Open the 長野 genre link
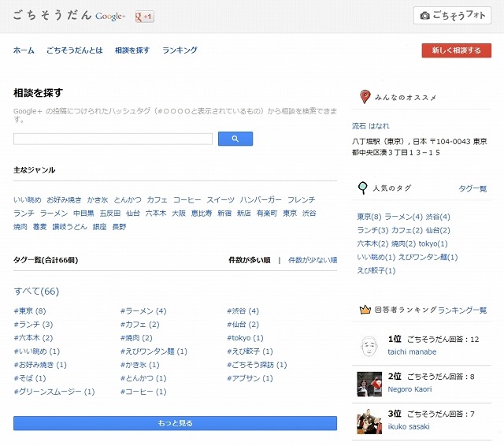504x446 pixels. [x=119, y=227]
